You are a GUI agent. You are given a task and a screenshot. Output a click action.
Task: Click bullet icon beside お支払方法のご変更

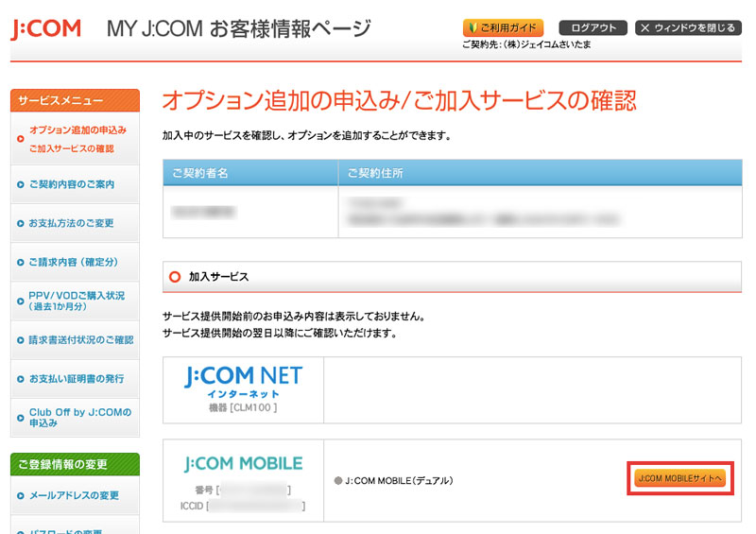(20, 223)
